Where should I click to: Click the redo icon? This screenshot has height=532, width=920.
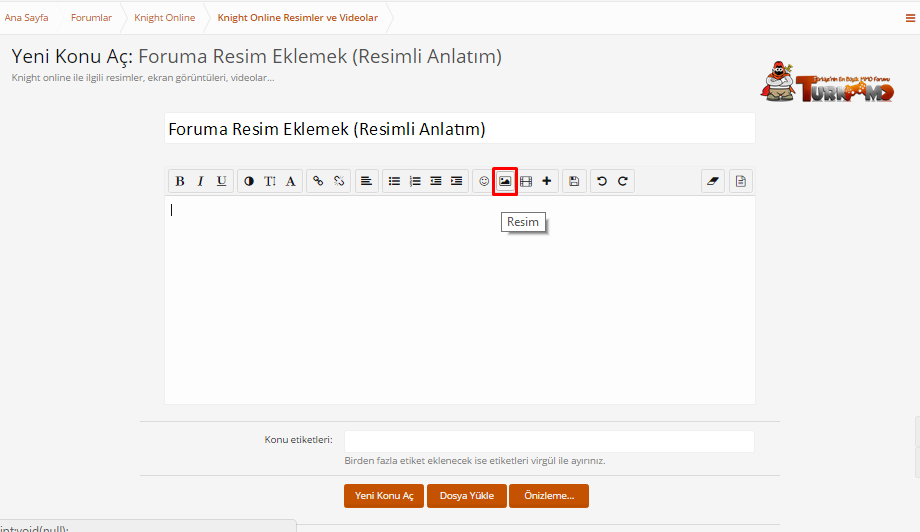tap(623, 181)
